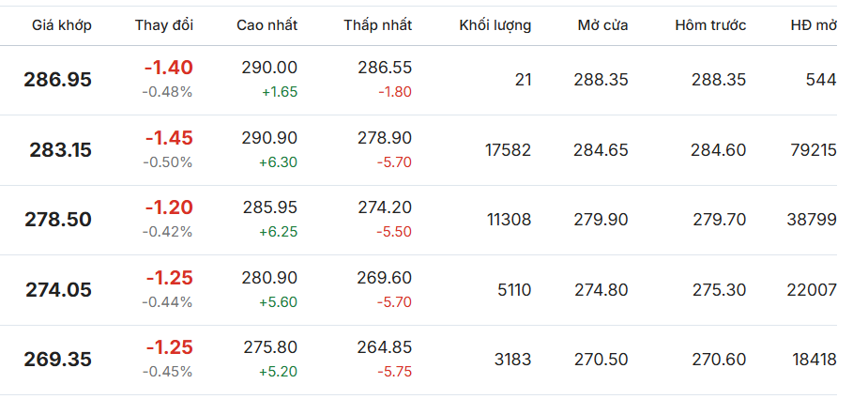
Task: Select the Thay đổi column header
Action: [x=164, y=25]
